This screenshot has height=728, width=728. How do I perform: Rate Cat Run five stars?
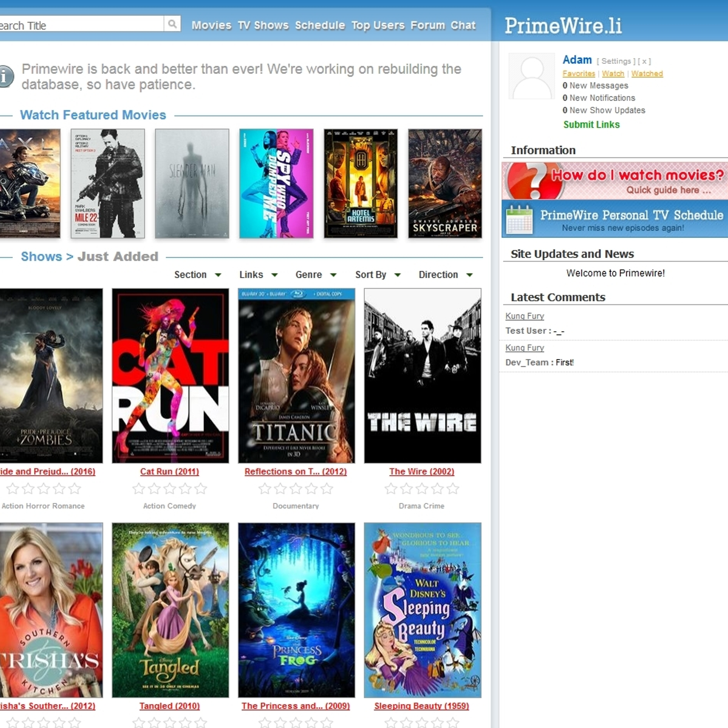click(x=201, y=489)
